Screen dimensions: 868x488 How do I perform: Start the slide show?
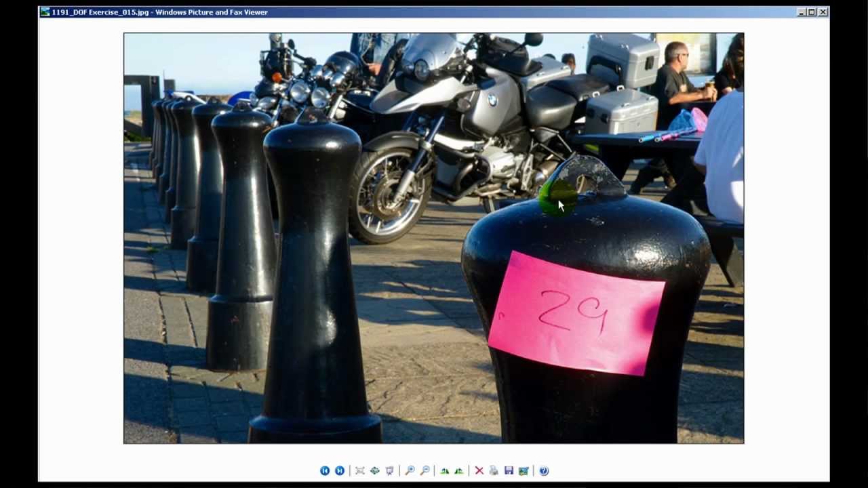pos(390,470)
